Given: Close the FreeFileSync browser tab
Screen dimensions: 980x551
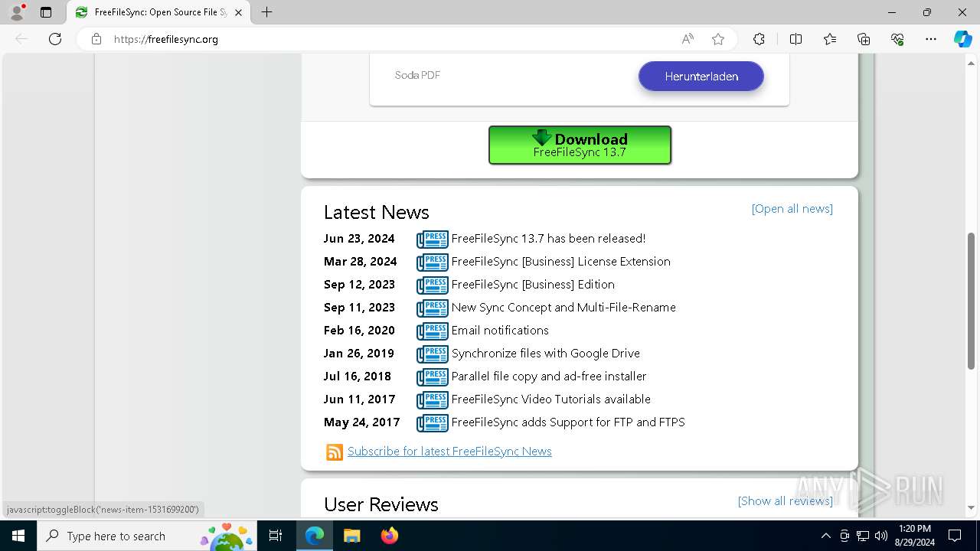Looking at the screenshot, I should [238, 12].
